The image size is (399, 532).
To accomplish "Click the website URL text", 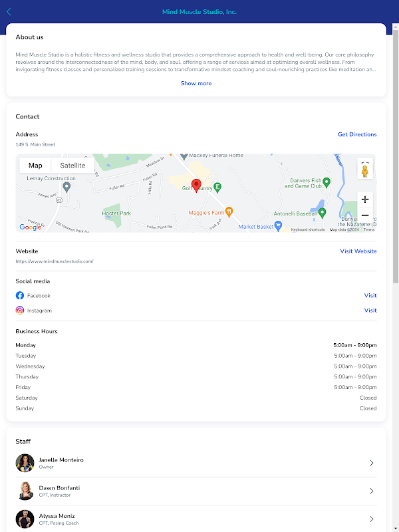I will [55, 261].
